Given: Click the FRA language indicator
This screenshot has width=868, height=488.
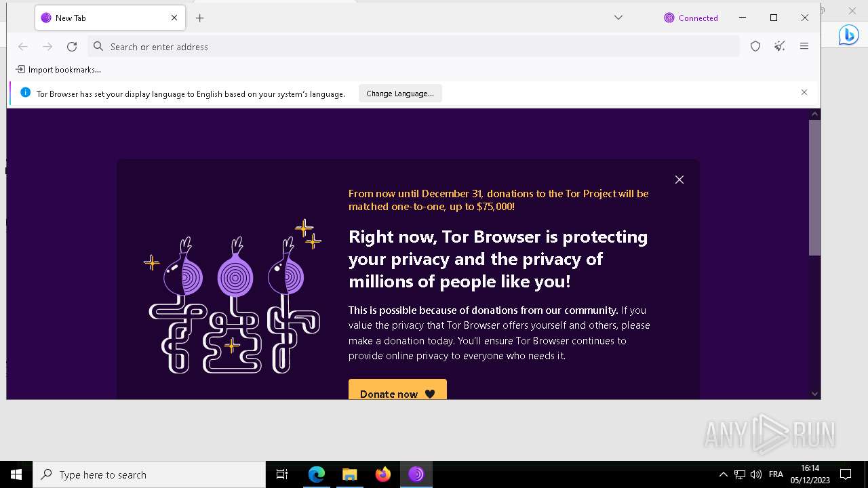Looking at the screenshot, I should 776,474.
